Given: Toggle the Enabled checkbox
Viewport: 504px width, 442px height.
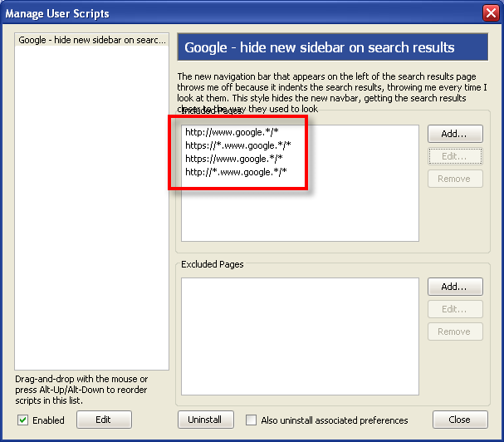Looking at the screenshot, I should [x=22, y=420].
